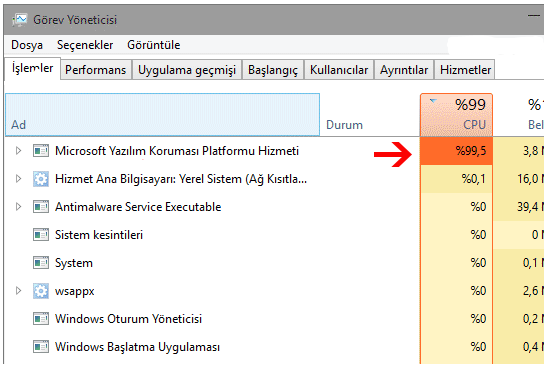
Task: Go to the Hizmetler tab
Action: point(465,70)
